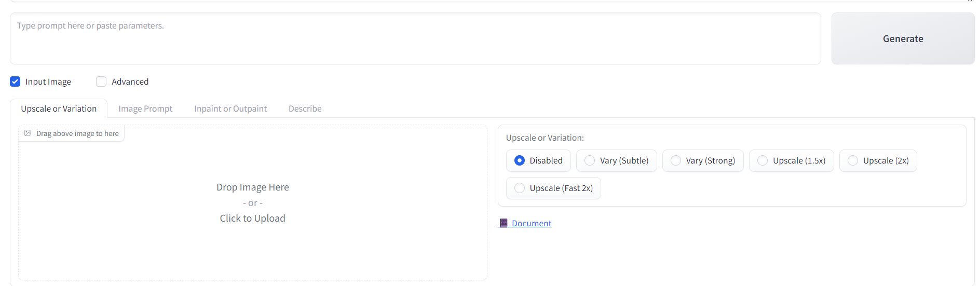Switch to the Upscale or Variation tab
The height and width of the screenshot is (286, 980).
(x=59, y=108)
